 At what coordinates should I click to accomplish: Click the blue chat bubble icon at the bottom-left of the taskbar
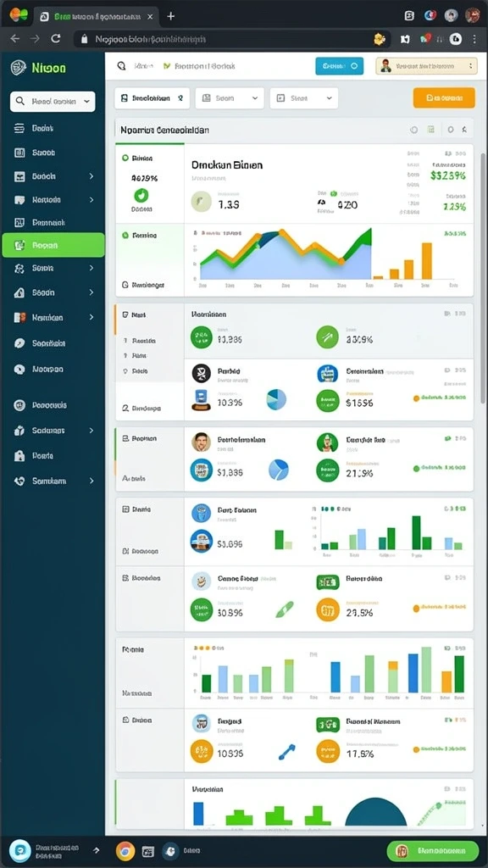20,851
